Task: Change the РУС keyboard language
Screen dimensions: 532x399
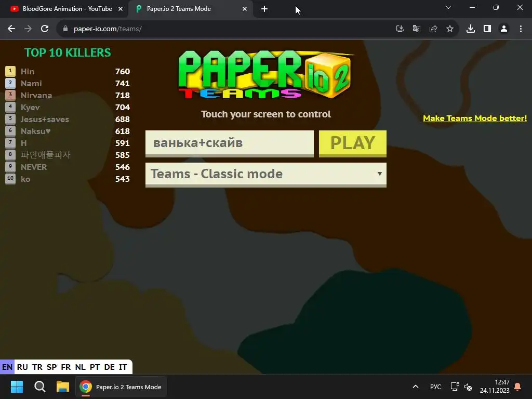Action: pyautogui.click(x=436, y=387)
